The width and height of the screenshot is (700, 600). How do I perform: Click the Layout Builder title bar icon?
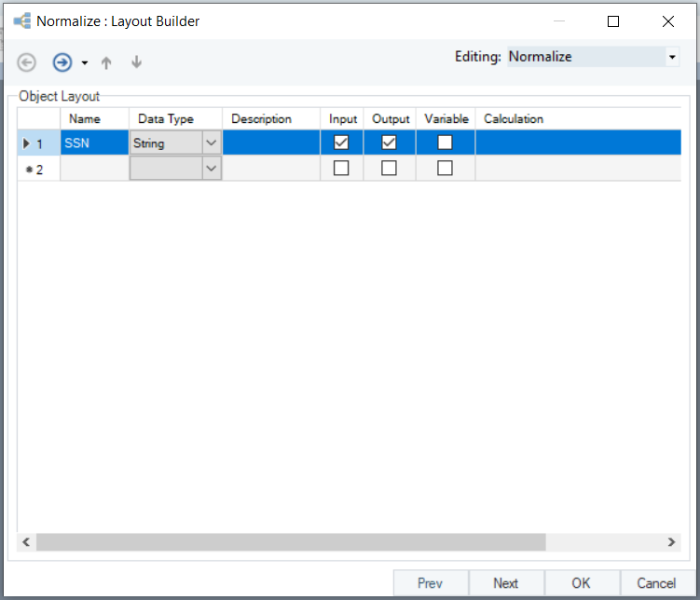coord(21,20)
